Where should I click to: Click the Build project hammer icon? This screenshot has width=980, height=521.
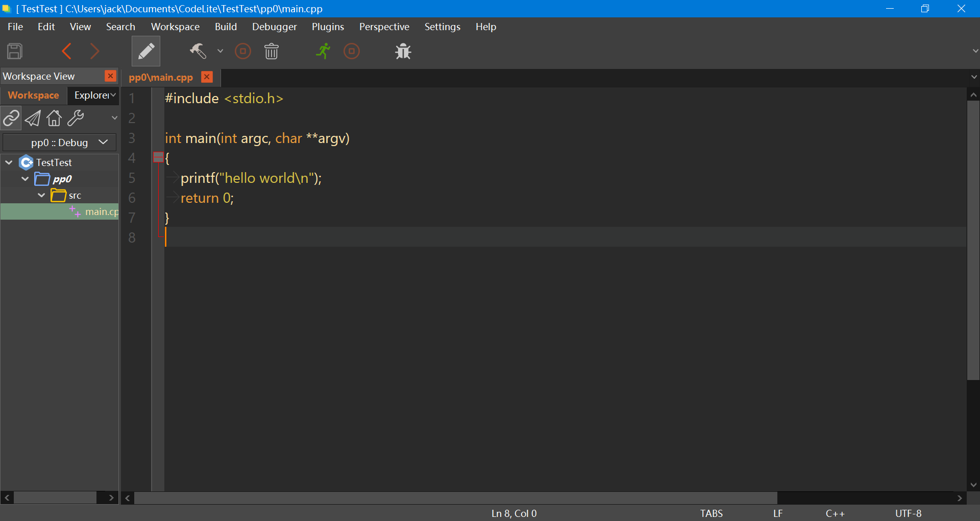[x=198, y=51]
